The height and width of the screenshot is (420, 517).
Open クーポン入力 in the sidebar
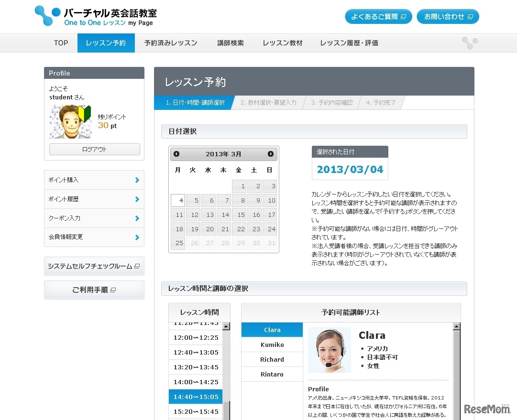[94, 218]
